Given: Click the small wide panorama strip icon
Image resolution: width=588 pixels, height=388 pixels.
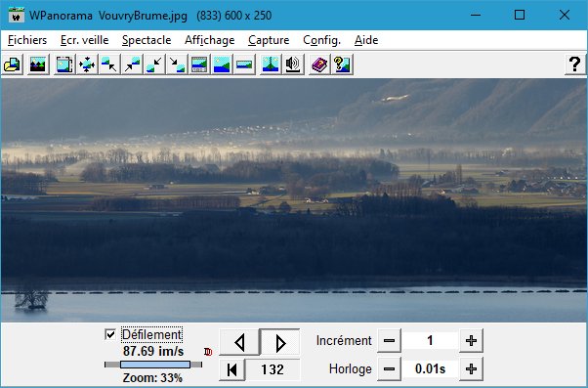Looking at the screenshot, I should tap(244, 65).
